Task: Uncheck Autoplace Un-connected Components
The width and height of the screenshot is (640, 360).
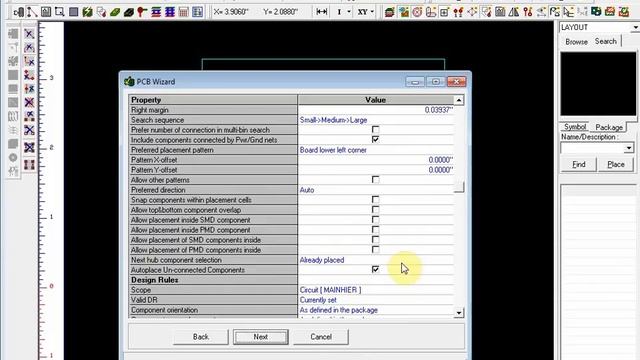Action: [x=376, y=269]
